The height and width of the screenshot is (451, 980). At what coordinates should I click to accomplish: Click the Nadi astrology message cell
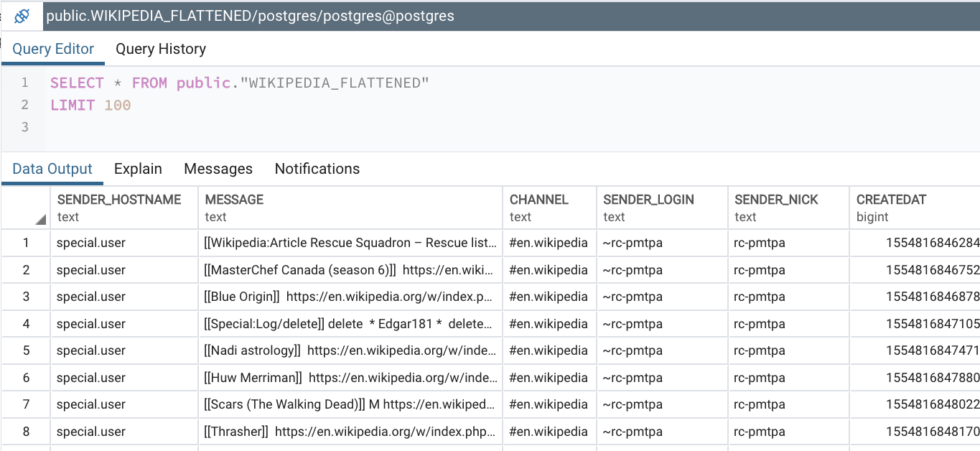click(x=350, y=350)
